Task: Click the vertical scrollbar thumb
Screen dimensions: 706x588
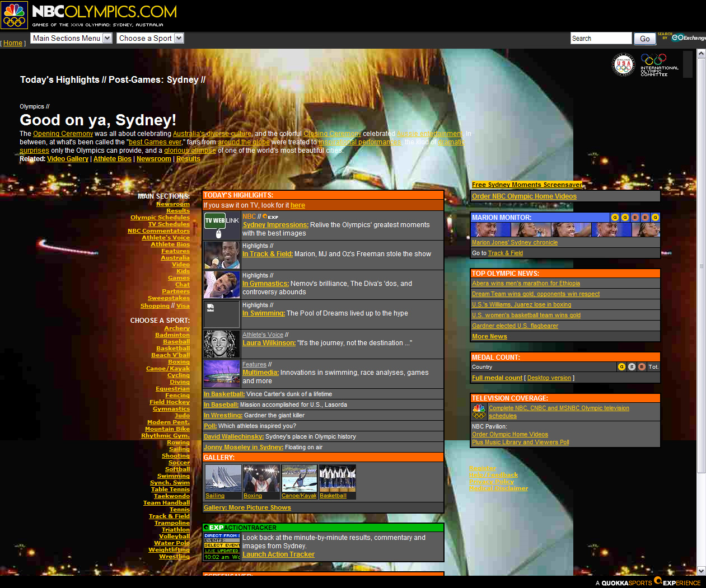Action: (701, 266)
